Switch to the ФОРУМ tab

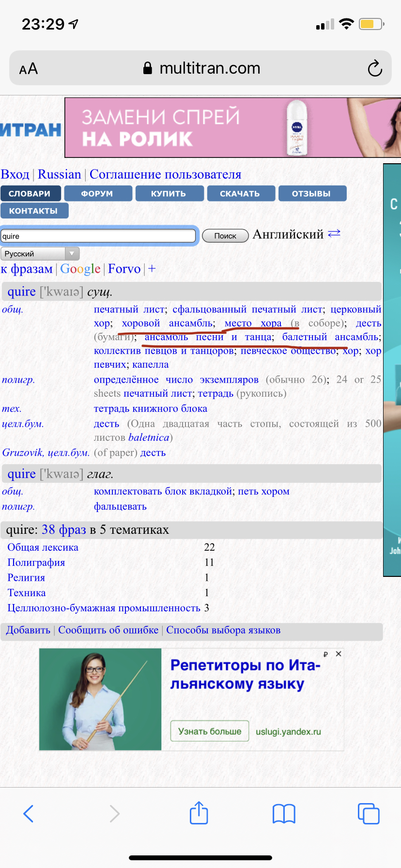click(x=97, y=194)
